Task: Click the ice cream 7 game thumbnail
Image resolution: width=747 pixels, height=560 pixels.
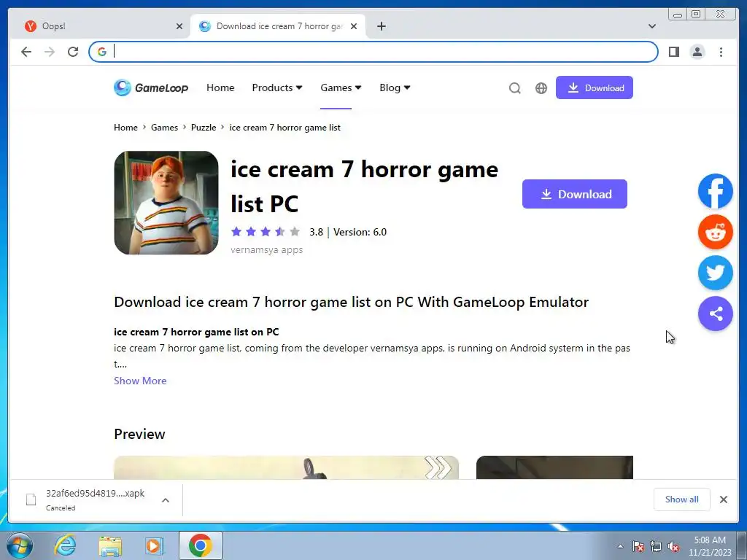Action: coord(166,203)
